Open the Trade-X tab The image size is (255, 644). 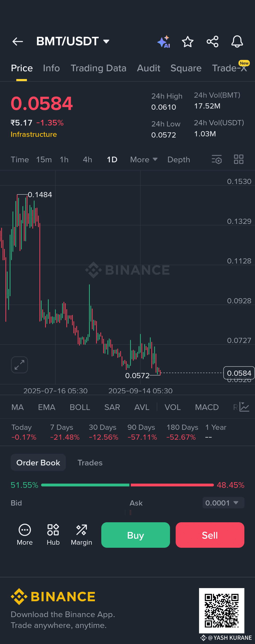pyautogui.click(x=230, y=68)
